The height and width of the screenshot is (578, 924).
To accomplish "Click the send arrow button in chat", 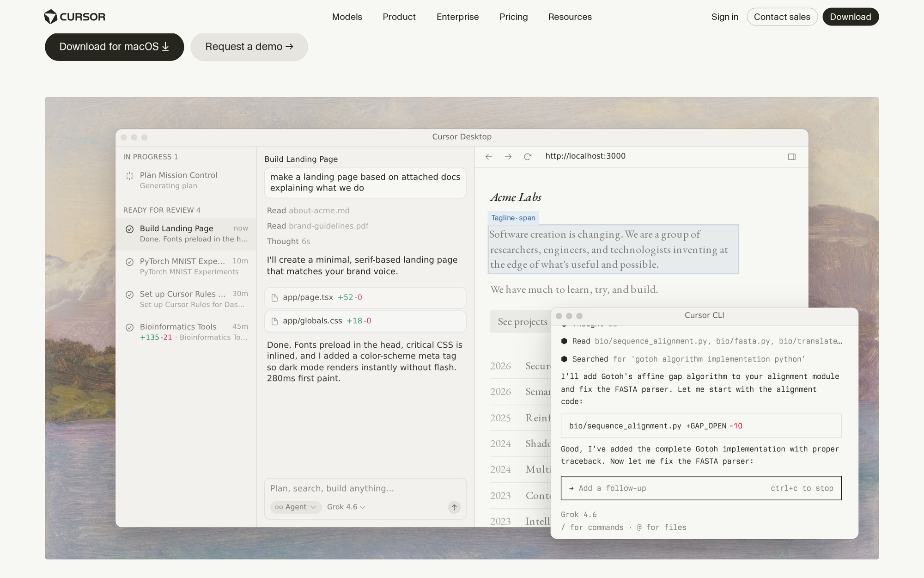I will pos(454,507).
